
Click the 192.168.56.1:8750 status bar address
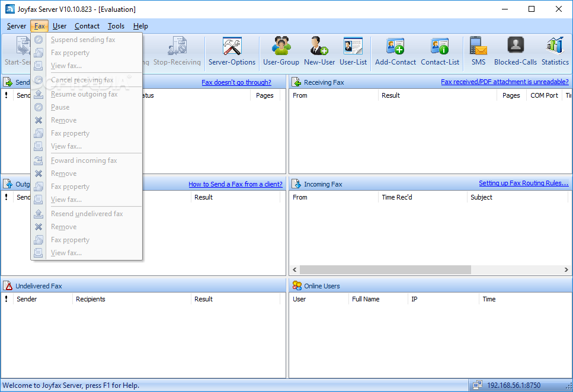(x=513, y=385)
